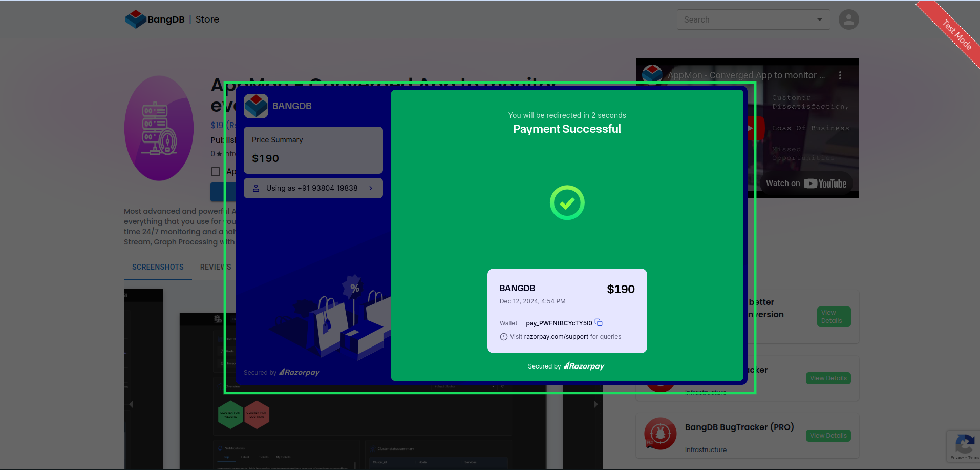Switch to the REVIEWS tab
Image resolution: width=980 pixels, height=470 pixels.
(x=216, y=267)
